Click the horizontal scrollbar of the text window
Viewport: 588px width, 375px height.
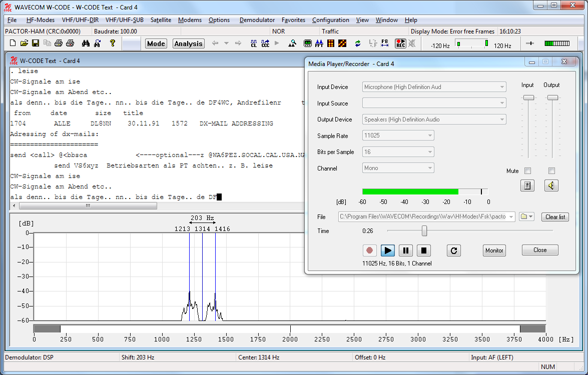click(x=88, y=205)
